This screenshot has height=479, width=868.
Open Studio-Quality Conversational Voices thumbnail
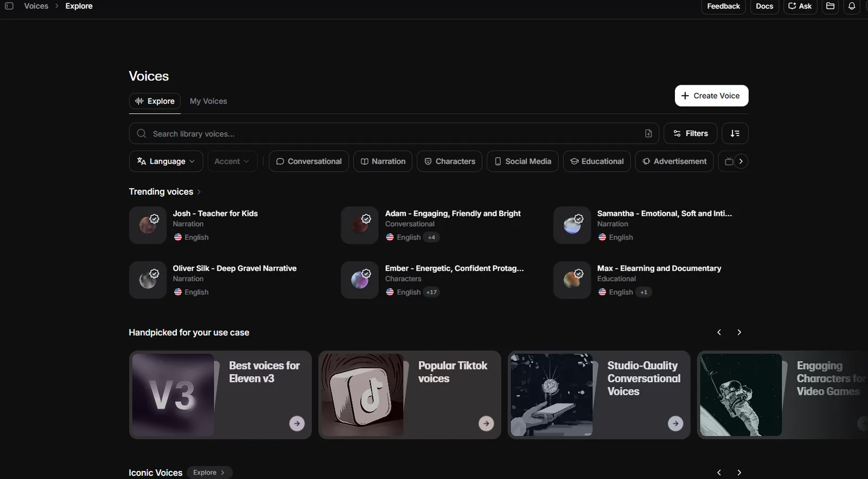[x=552, y=395]
